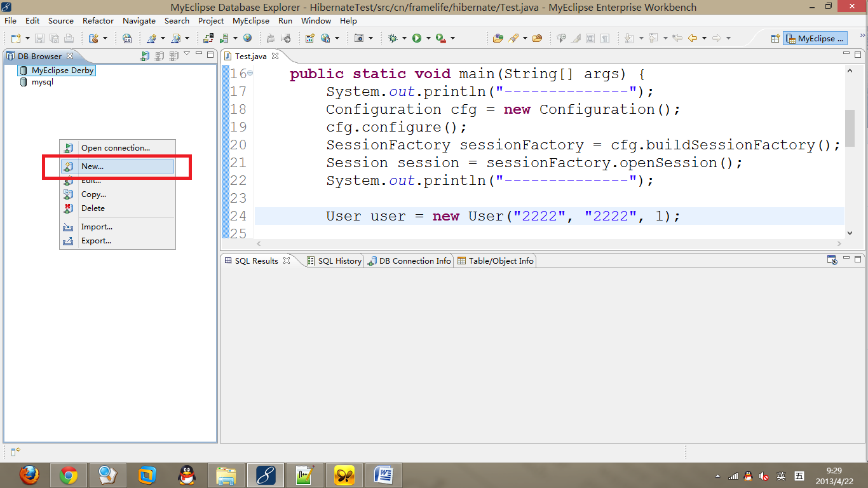Open the DB Connection Info tab
Viewport: 868px width, 488px height.
[410, 261]
